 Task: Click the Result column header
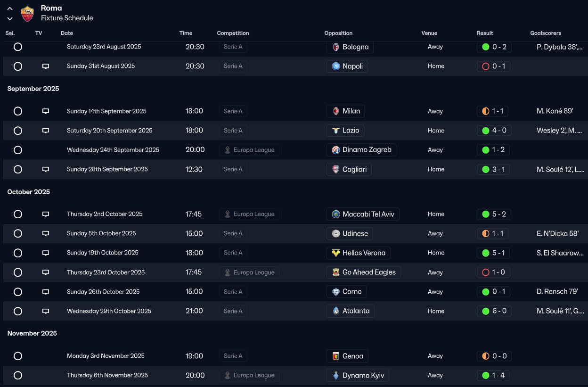click(x=484, y=33)
